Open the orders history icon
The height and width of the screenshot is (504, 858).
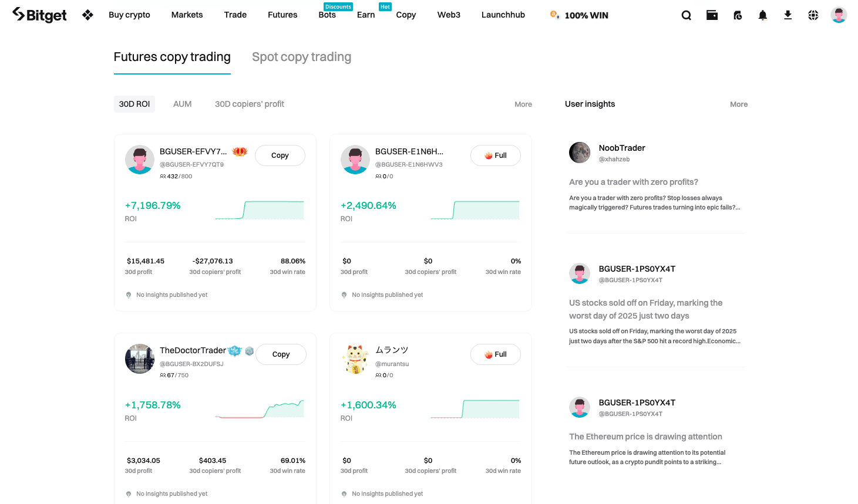click(738, 15)
